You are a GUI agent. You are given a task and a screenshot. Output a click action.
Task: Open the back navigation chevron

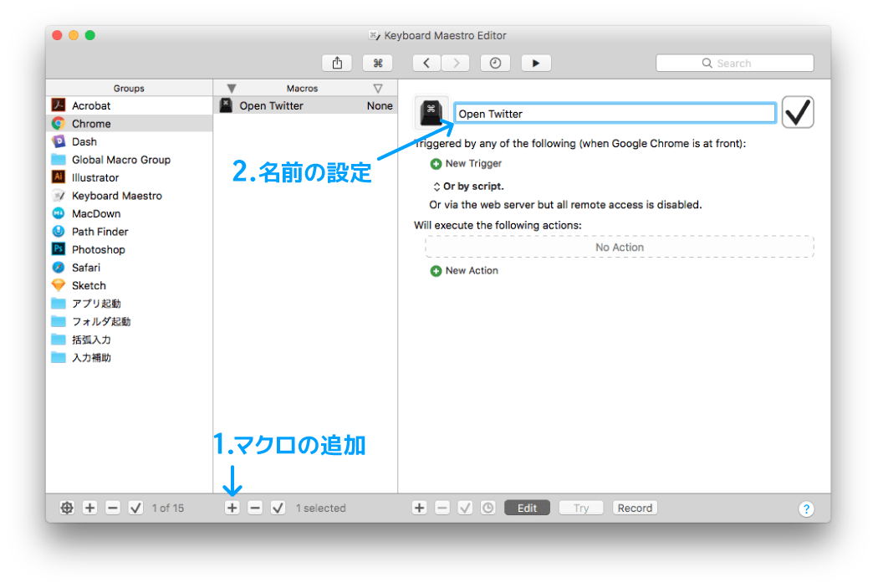[426, 62]
